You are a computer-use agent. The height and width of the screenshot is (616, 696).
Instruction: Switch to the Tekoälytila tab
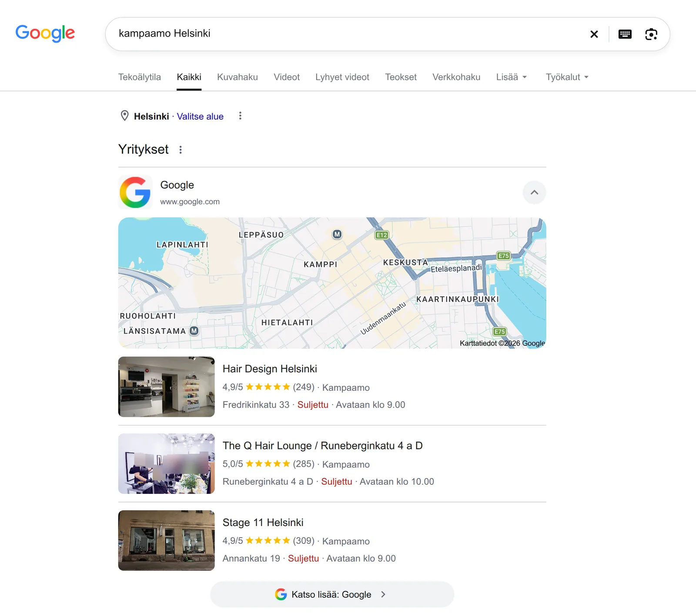[x=140, y=77]
